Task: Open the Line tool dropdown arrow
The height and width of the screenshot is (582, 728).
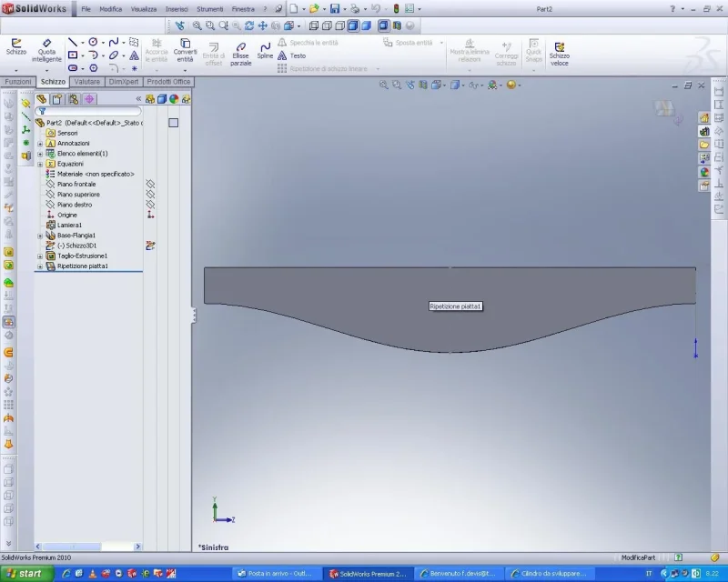Action: 82,43
